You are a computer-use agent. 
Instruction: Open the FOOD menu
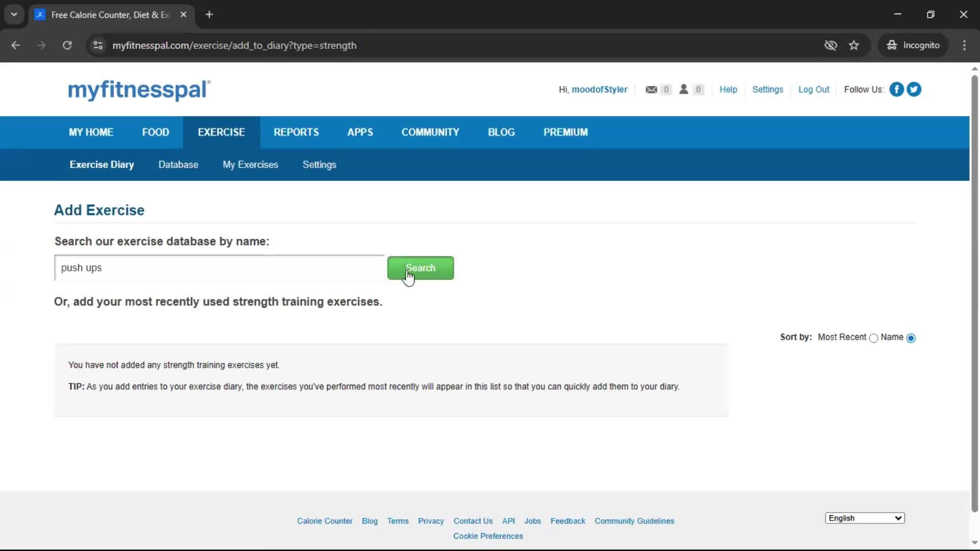point(155,132)
